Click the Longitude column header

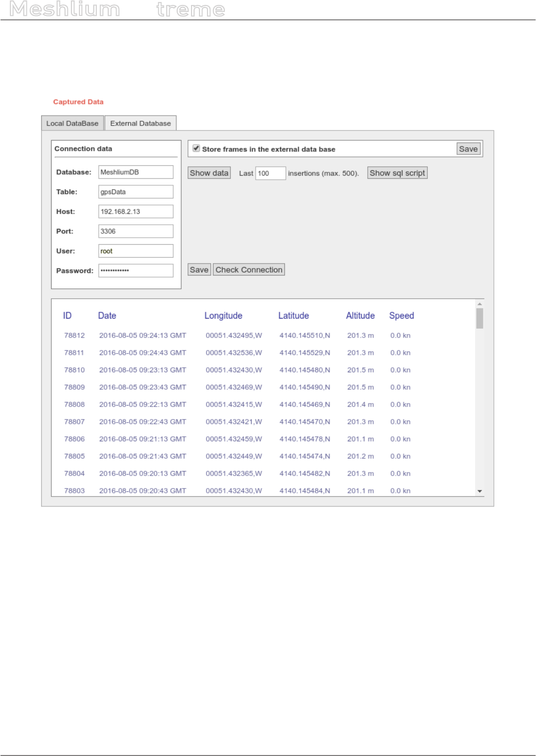pos(223,316)
